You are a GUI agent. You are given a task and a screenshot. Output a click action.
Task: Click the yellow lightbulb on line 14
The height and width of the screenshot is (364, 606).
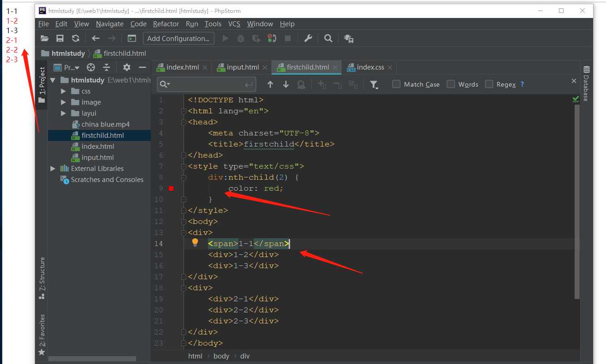tap(195, 242)
